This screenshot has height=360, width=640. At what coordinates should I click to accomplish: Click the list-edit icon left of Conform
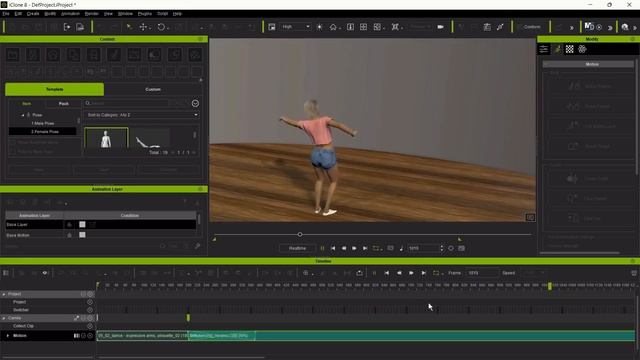(x=487, y=27)
